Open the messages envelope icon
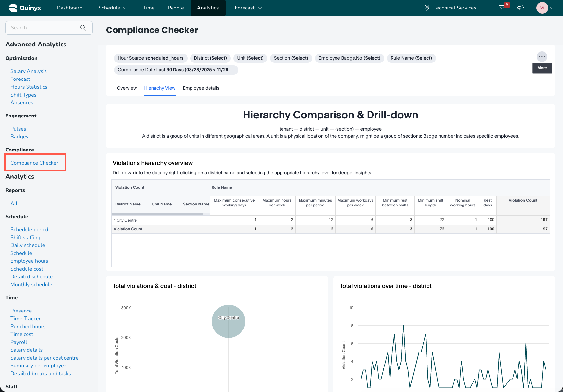 tap(502, 8)
